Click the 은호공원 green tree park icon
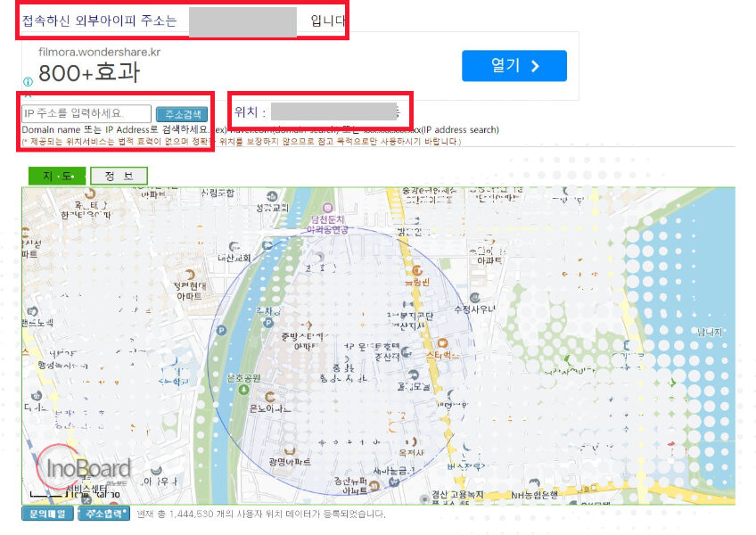This screenshot has height=535, width=756. tap(243, 390)
